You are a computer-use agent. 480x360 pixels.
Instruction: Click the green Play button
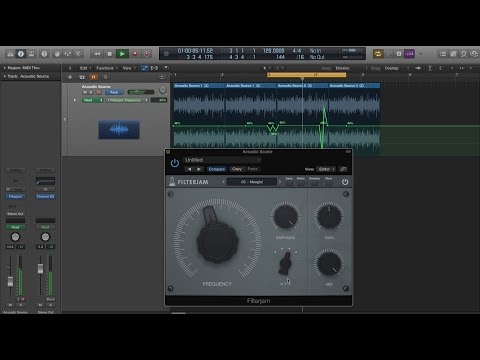[122, 54]
